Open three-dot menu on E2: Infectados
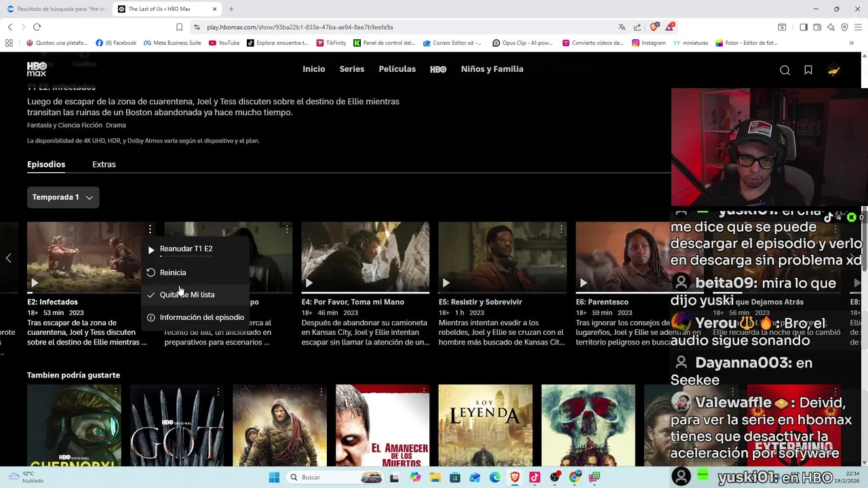868x488 pixels. pos(150,230)
